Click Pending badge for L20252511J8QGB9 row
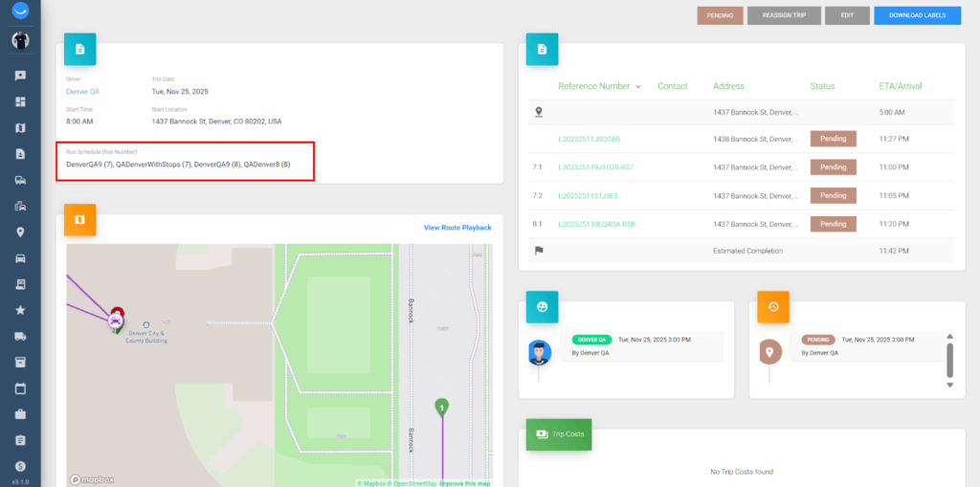Viewport: 980px width, 487px height. (834, 139)
